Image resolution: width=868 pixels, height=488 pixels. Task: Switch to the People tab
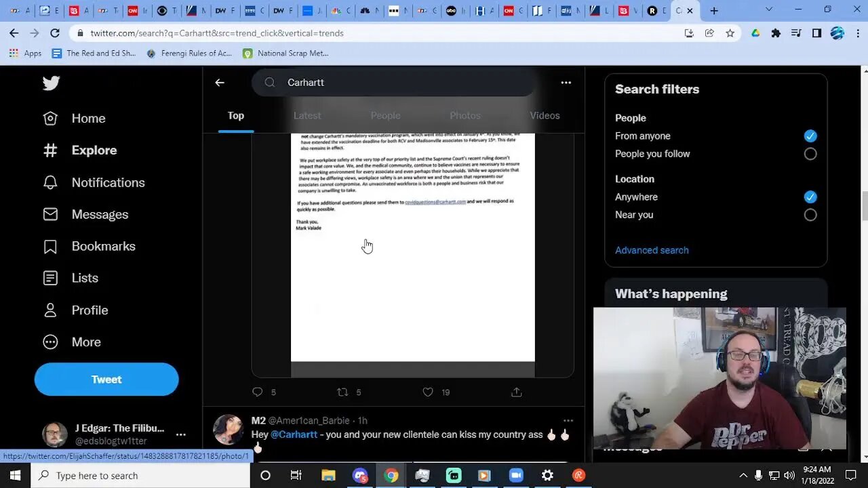tap(385, 115)
